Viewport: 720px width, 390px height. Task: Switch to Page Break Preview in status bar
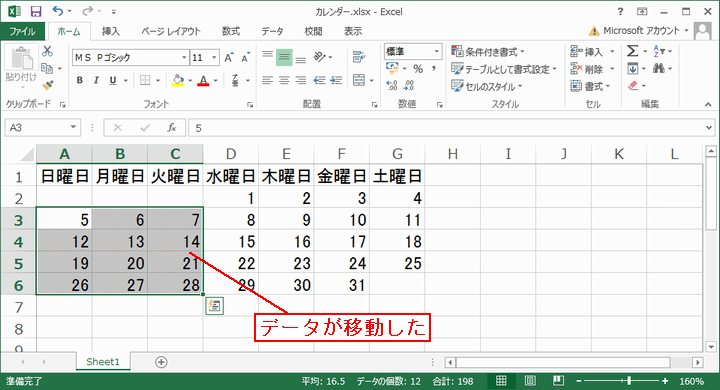(x=558, y=381)
